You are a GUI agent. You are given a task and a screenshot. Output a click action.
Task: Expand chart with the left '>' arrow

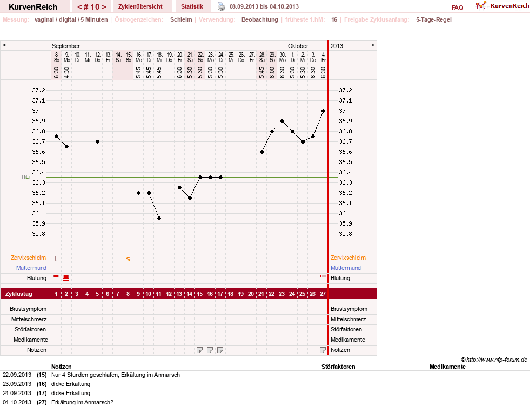[x=4, y=45]
